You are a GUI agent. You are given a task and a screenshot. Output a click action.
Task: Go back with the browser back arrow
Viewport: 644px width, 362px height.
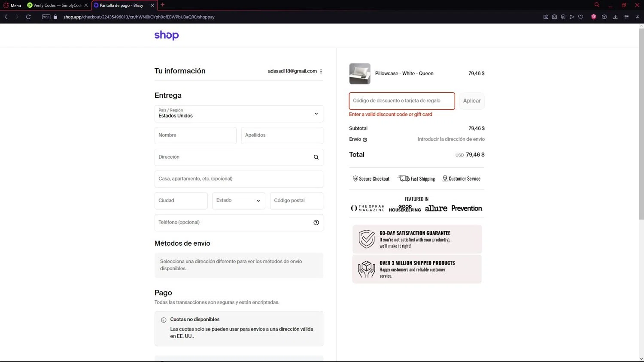click(6, 17)
